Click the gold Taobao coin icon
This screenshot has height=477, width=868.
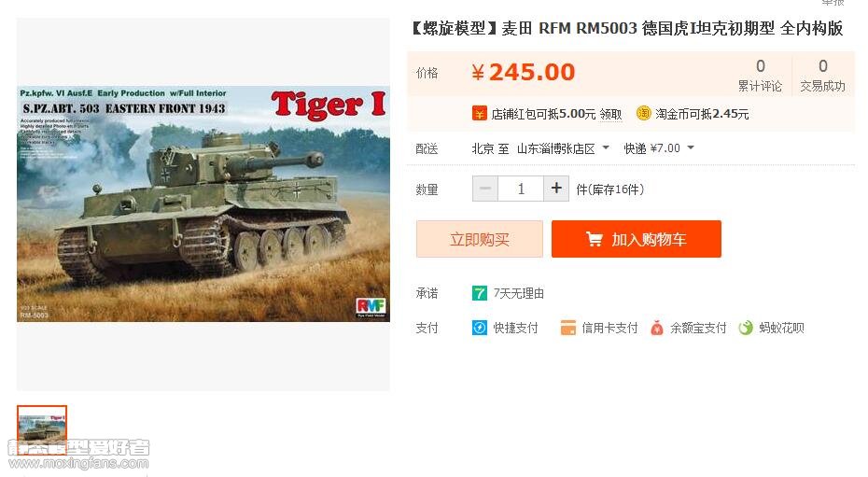(643, 114)
